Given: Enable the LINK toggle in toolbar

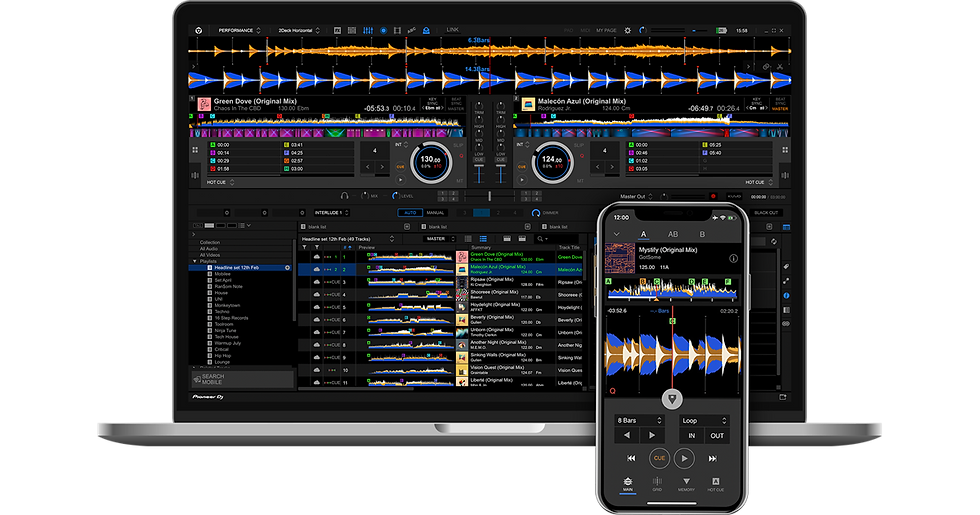Looking at the screenshot, I should click(452, 29).
